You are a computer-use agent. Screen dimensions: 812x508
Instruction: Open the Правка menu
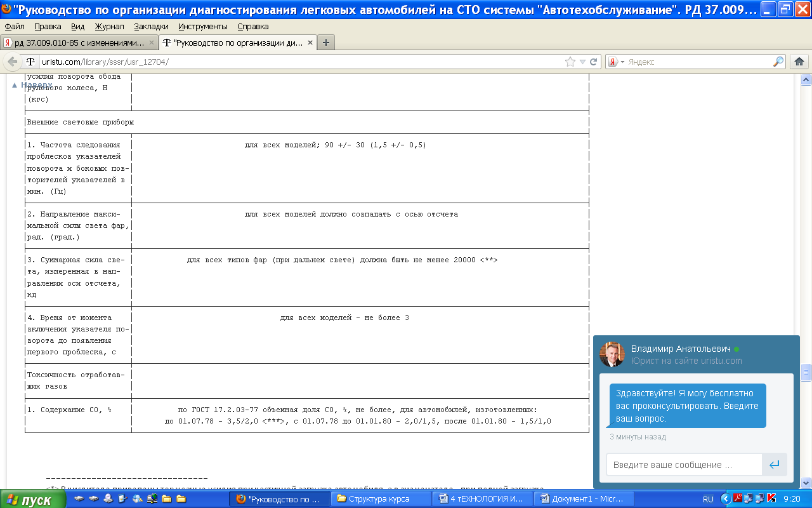[48, 27]
